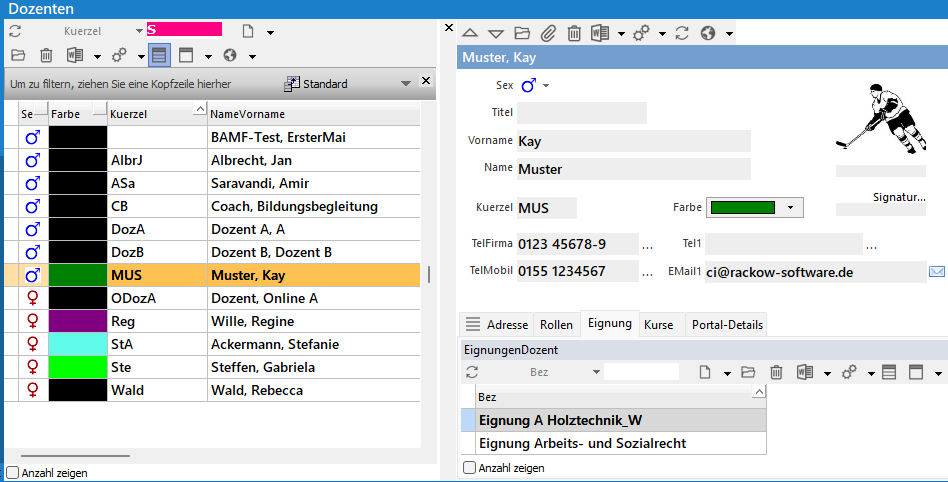Open the Word export icon in Dozenten list toolbar
The height and width of the screenshot is (482, 948).
point(74,55)
